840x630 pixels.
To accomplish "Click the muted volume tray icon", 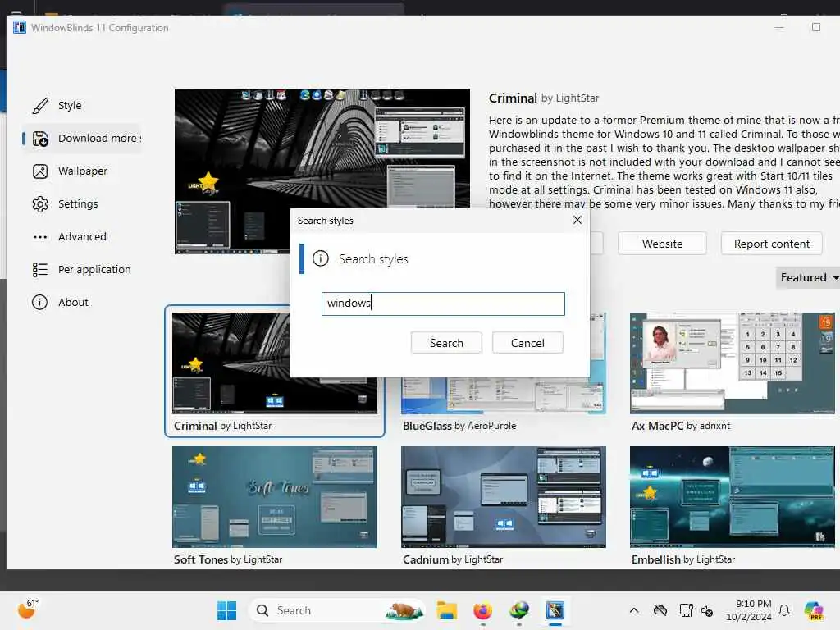I will [707, 610].
